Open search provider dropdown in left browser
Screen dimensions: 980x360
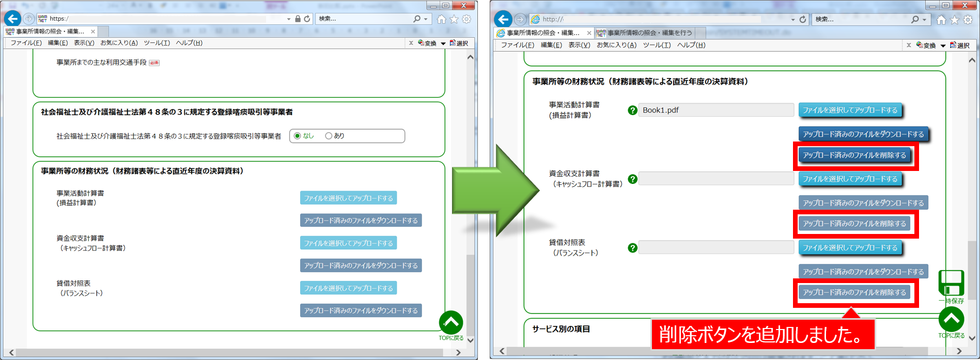426,19
